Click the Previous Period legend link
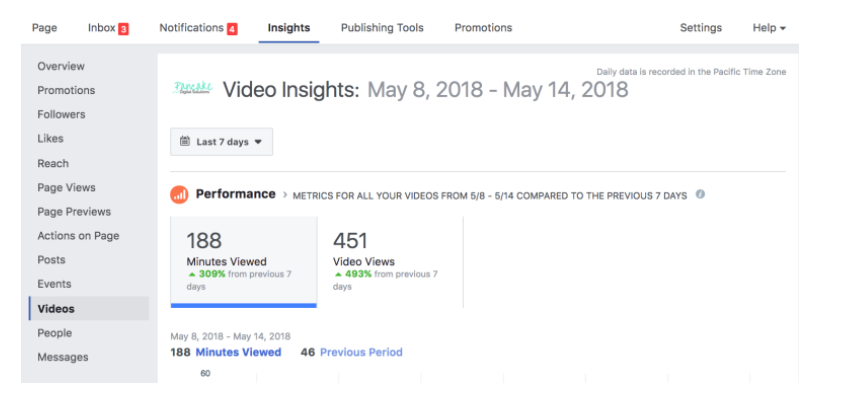Image resolution: width=867 pixels, height=402 pixels. point(361,352)
